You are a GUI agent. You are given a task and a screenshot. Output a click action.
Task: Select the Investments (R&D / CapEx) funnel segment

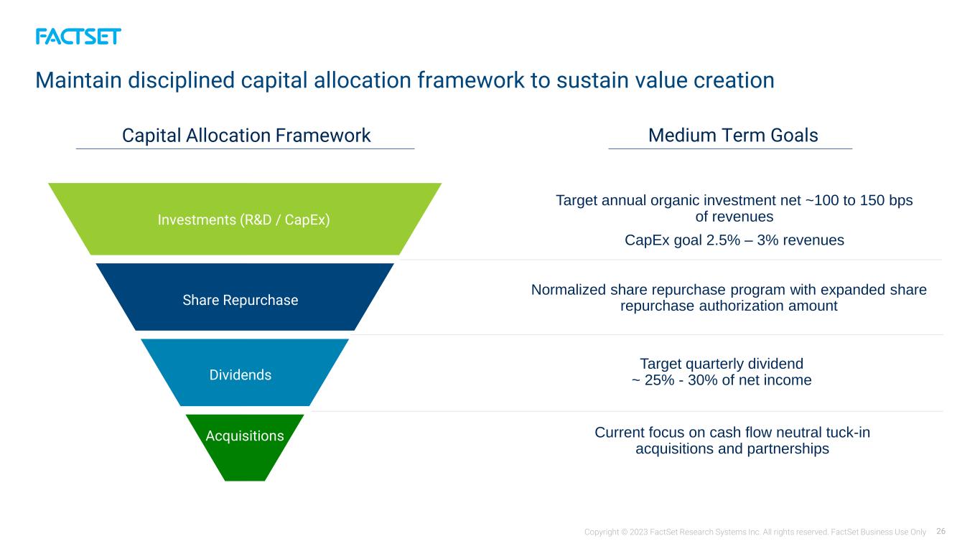(x=244, y=220)
